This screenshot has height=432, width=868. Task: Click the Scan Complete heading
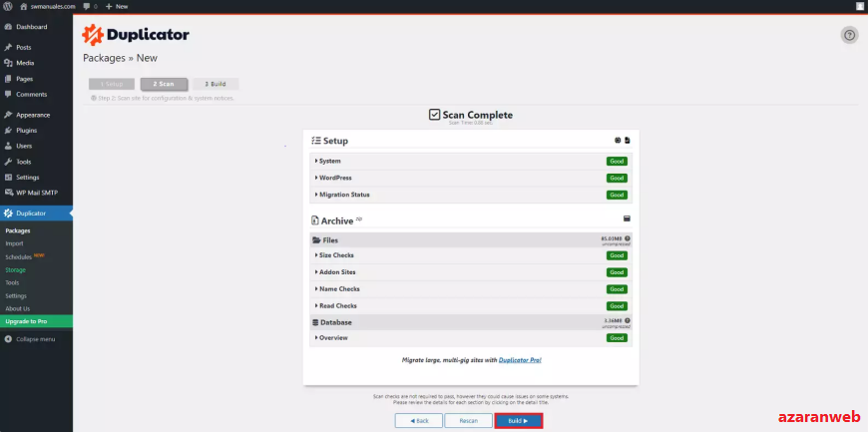tap(471, 115)
